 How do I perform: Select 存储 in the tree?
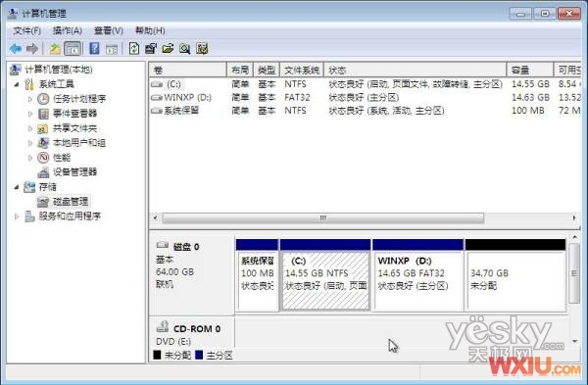click(48, 187)
